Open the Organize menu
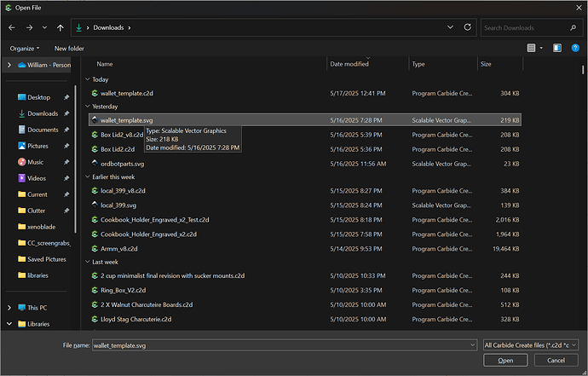The height and width of the screenshot is (376, 588). click(x=25, y=49)
